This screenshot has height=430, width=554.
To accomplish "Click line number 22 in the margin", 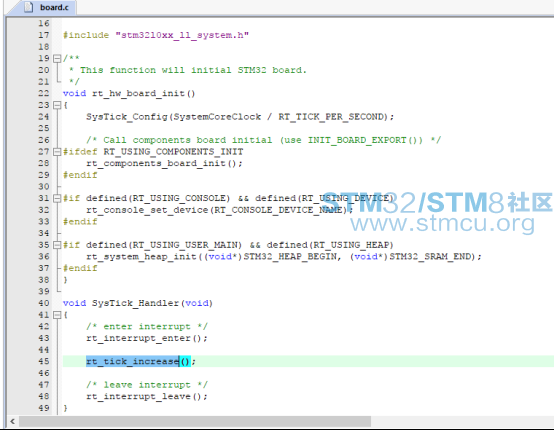I will (x=44, y=94).
